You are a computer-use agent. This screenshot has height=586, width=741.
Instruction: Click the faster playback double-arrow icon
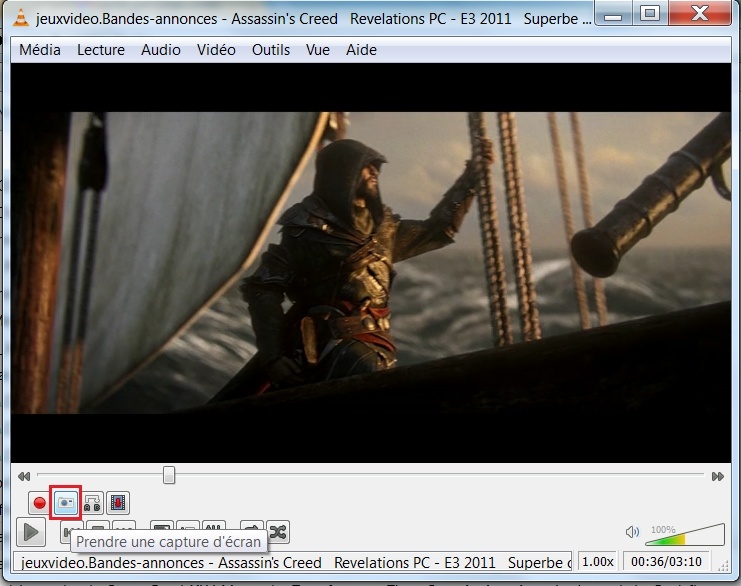[x=717, y=476]
